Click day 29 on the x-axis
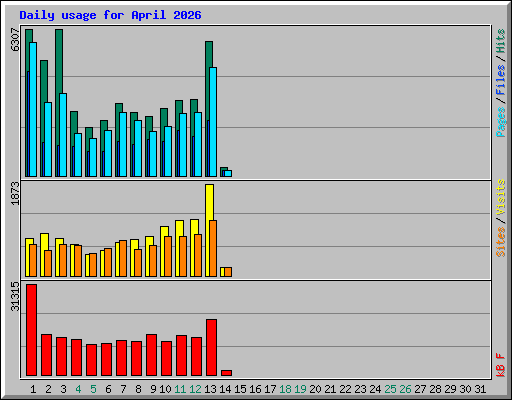Viewport: 512px width, 400px height. point(450,389)
